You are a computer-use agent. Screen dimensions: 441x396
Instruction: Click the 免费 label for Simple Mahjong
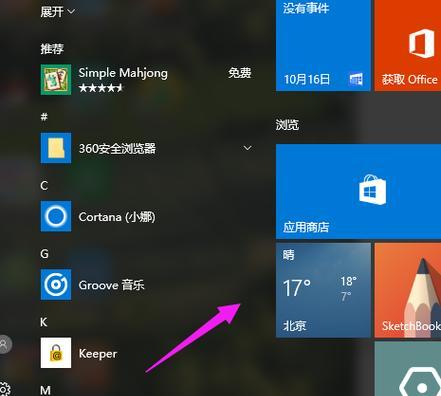pyautogui.click(x=239, y=73)
